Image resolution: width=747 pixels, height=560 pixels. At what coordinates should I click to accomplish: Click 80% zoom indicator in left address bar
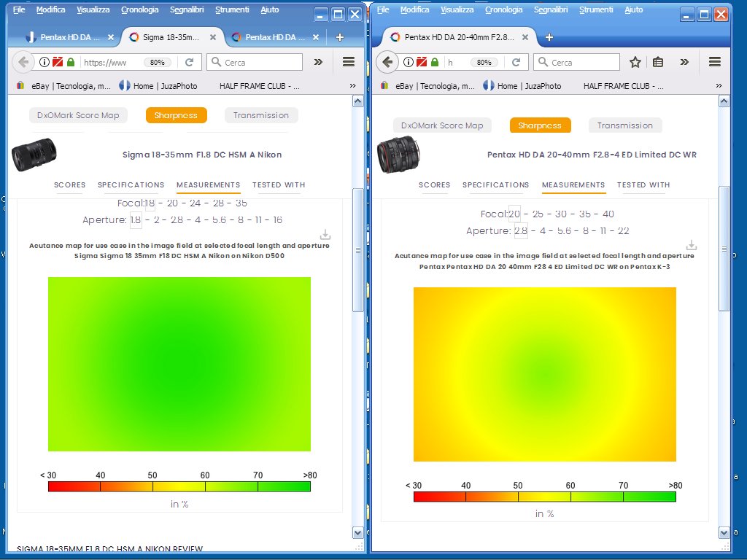(x=158, y=63)
